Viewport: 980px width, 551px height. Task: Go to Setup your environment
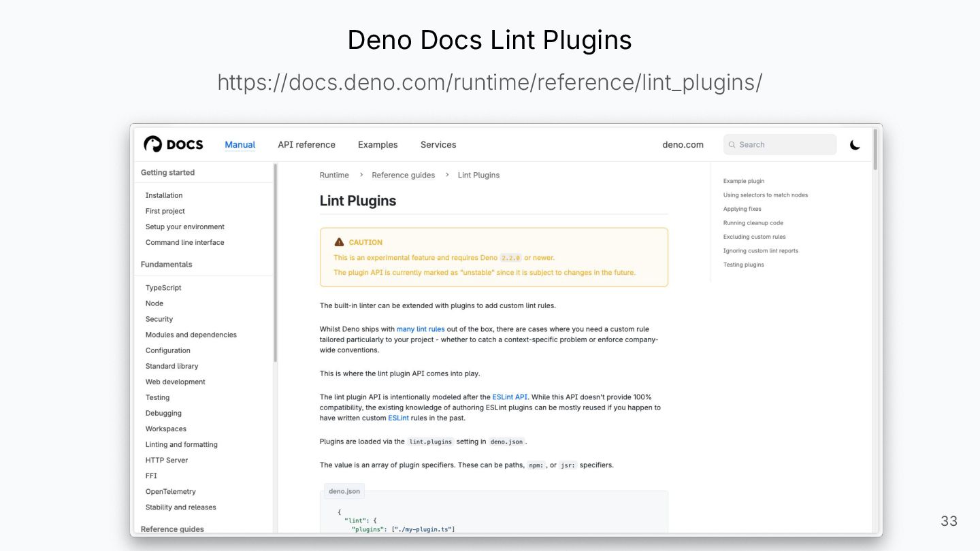[x=185, y=227]
